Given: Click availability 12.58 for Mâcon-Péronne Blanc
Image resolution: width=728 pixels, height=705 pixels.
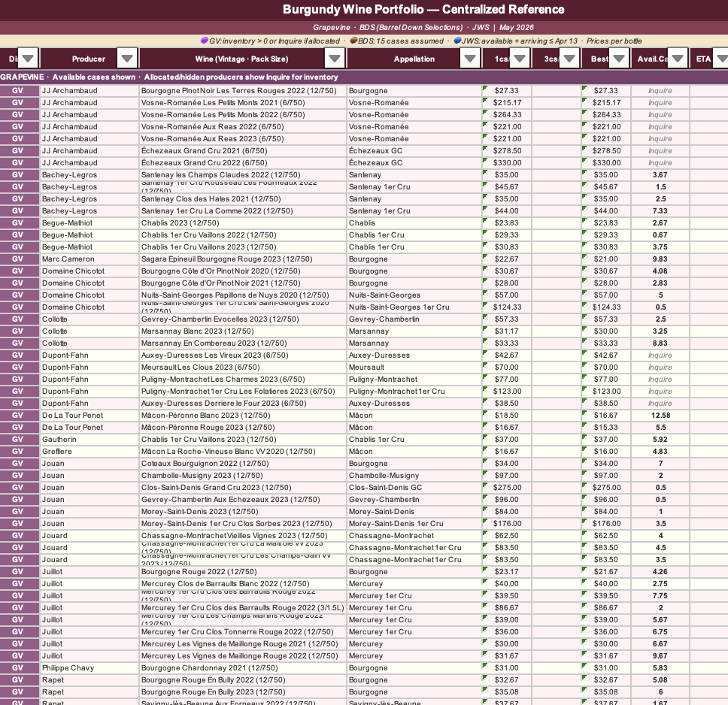Looking at the screenshot, I should [660, 416].
